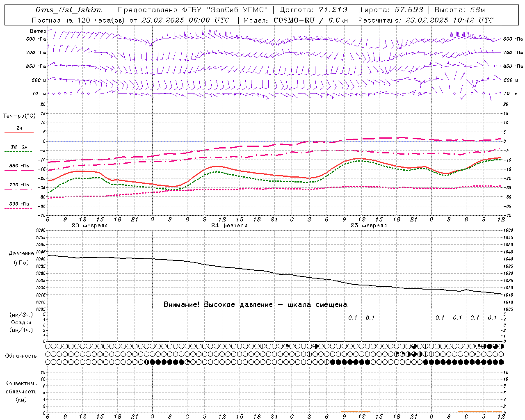Click the 25 февраля date label
The width and height of the screenshot is (525, 420).
coord(369,226)
